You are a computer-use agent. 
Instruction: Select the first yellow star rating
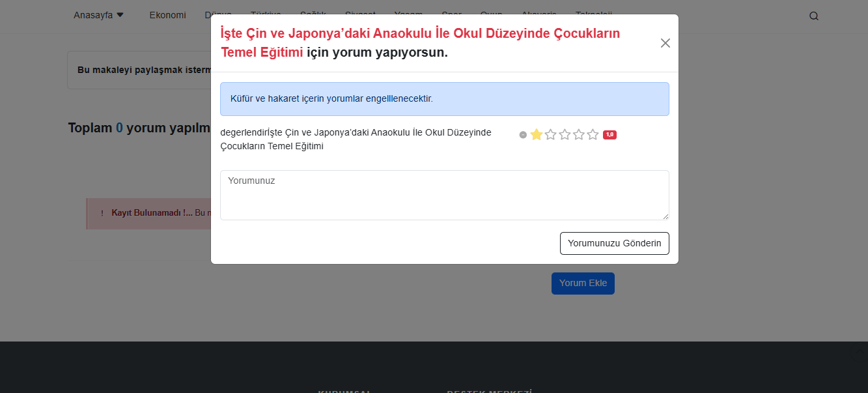pos(537,135)
